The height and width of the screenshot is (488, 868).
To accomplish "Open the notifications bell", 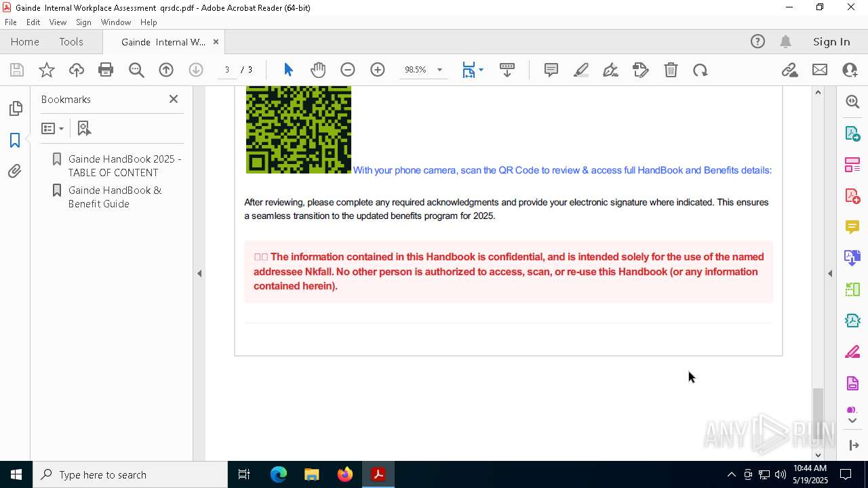I will (786, 41).
